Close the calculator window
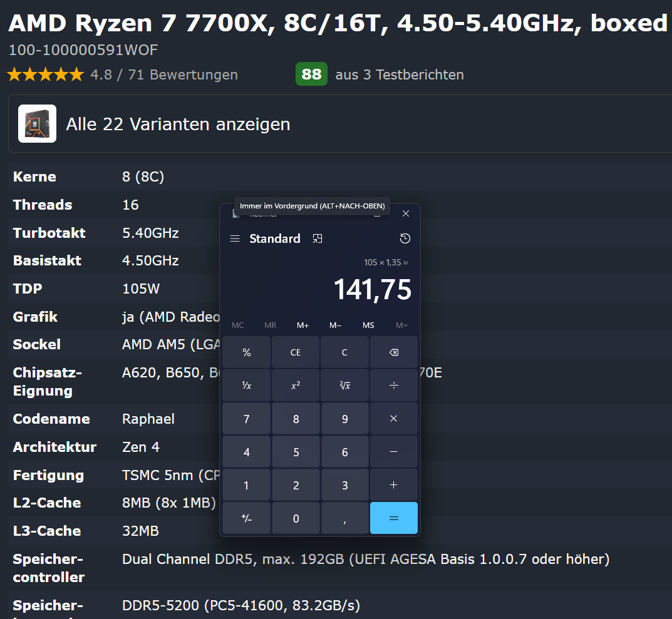The height and width of the screenshot is (619, 672). [406, 213]
